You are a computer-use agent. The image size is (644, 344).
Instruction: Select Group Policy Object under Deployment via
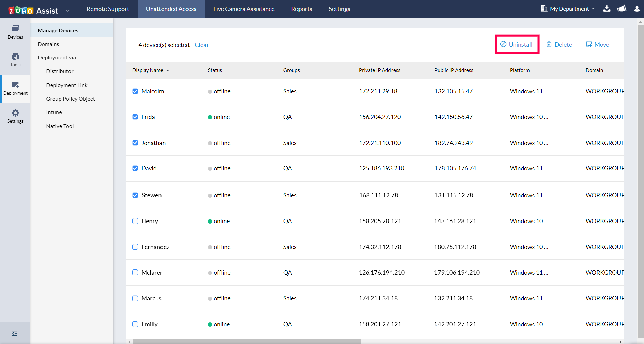tap(71, 99)
